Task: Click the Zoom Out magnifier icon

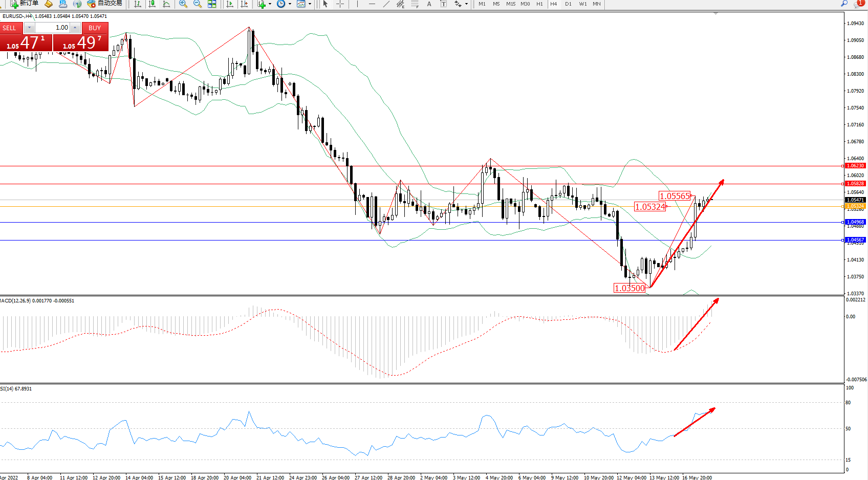Action: (x=197, y=4)
